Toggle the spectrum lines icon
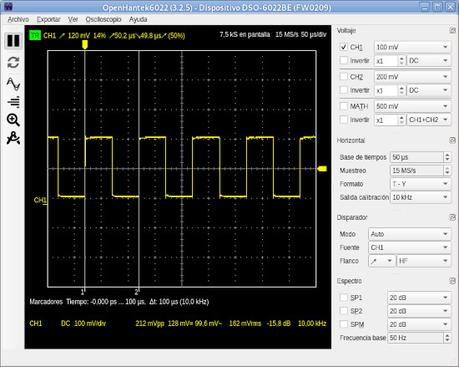Image resolution: width=459 pixels, height=367 pixels. (x=13, y=102)
